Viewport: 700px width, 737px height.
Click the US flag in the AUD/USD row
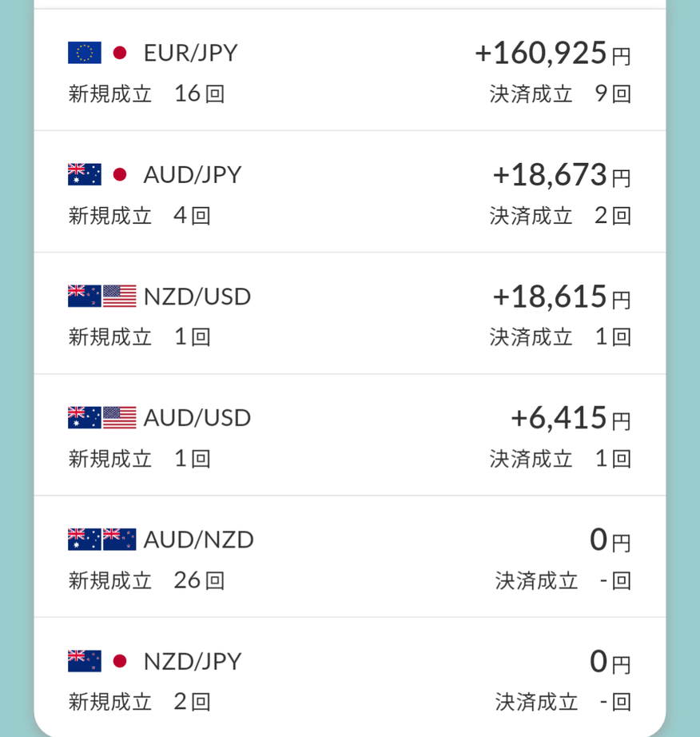120,418
